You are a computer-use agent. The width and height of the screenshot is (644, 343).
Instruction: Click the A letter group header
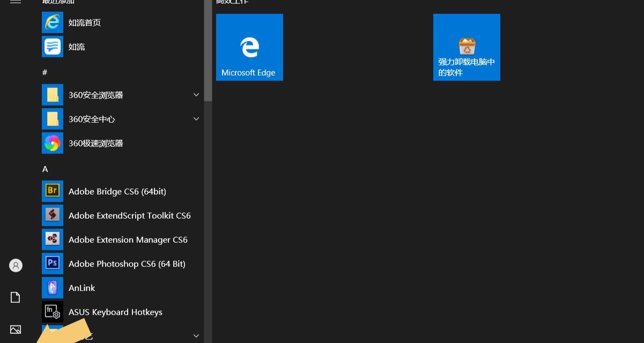pyautogui.click(x=45, y=169)
